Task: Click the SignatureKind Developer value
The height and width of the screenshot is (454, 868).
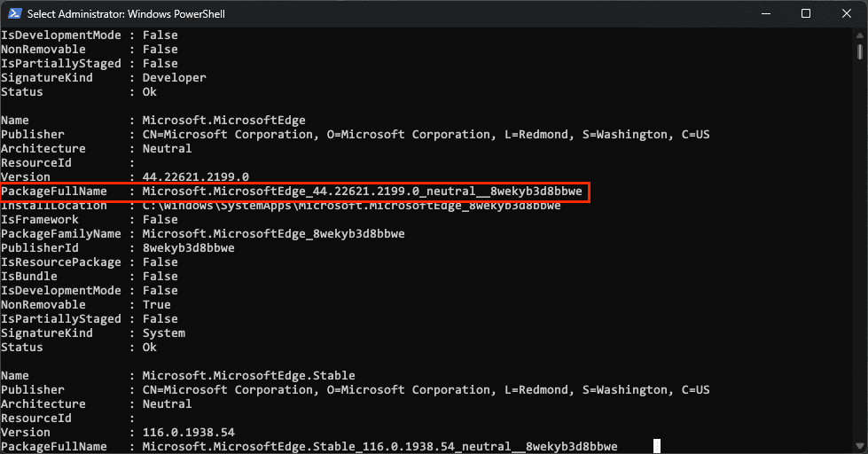Action: click(x=175, y=78)
